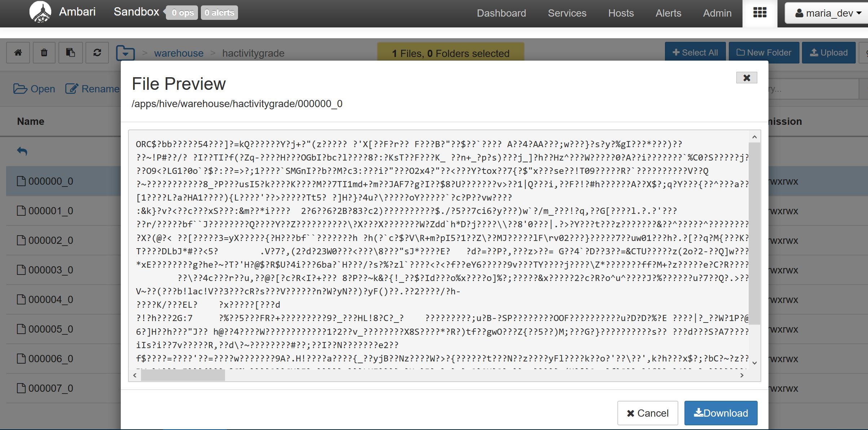Select file 000003_0 in list
868x430 pixels.
(50, 270)
